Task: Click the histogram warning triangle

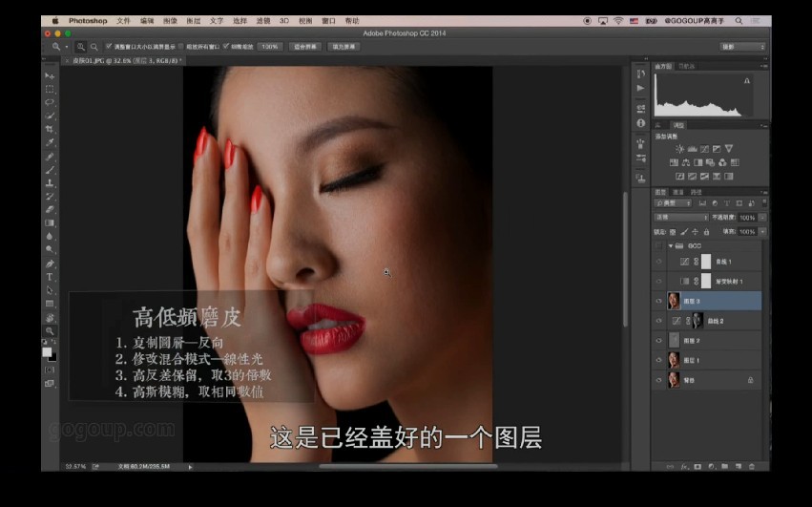Action: point(747,81)
